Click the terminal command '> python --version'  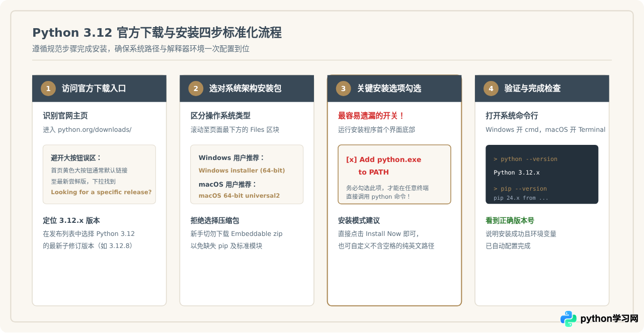[x=525, y=159]
